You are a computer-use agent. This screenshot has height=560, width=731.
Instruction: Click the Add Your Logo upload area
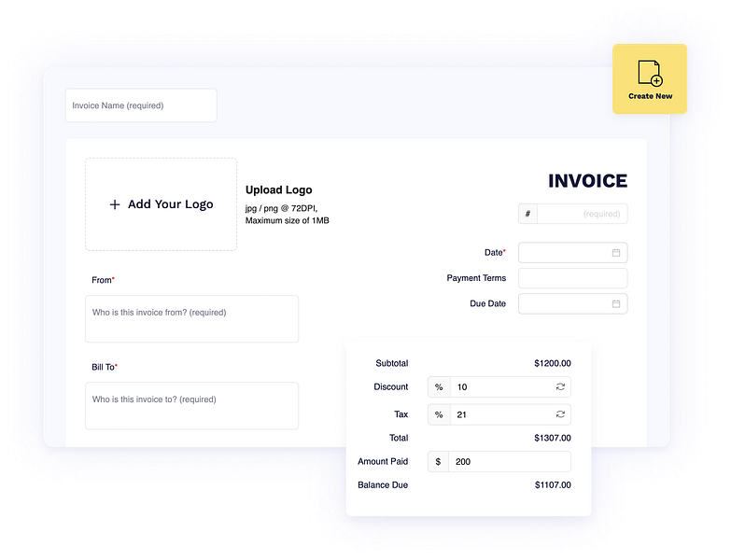(x=161, y=204)
